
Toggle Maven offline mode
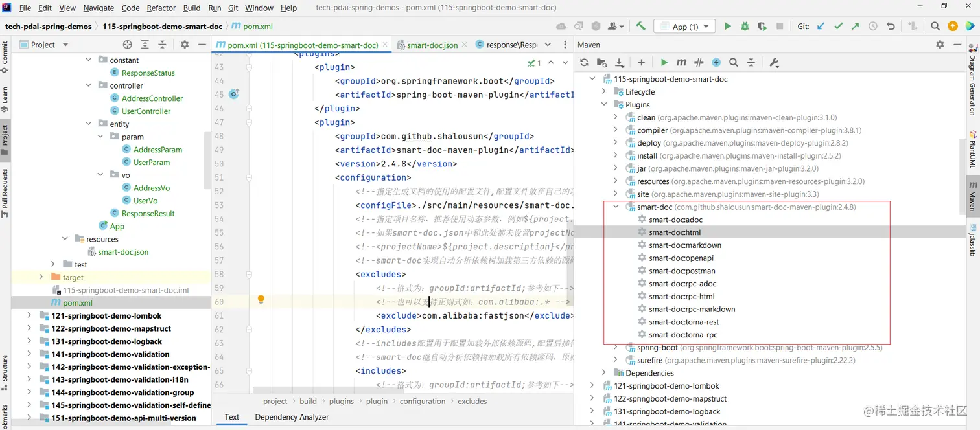pos(699,63)
